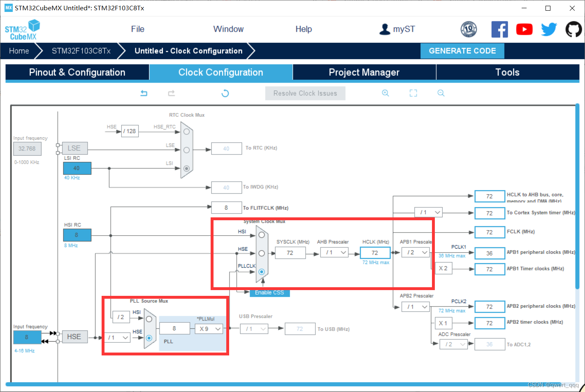Select LSE in RTC Clock Mux
This screenshot has width=585, height=392.
click(x=186, y=150)
